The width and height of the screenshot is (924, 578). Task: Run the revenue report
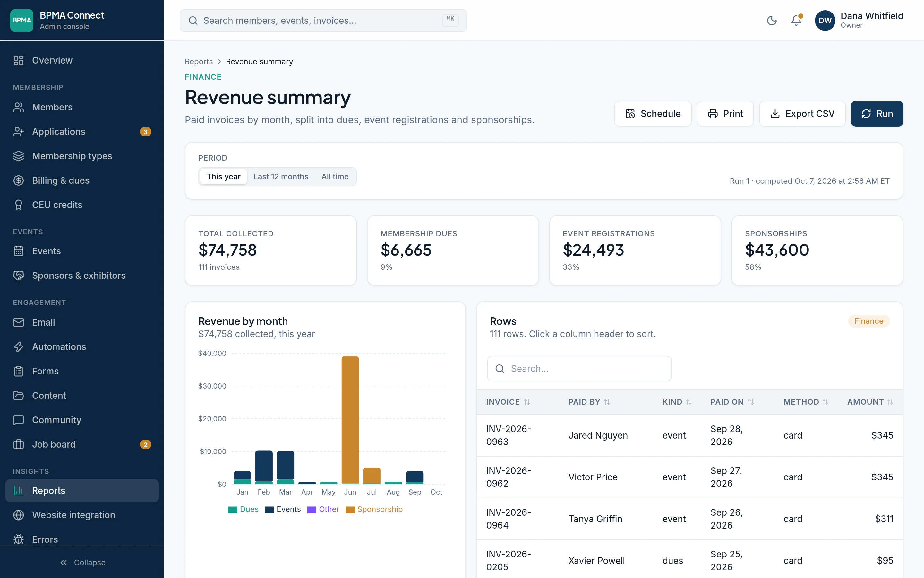click(877, 114)
